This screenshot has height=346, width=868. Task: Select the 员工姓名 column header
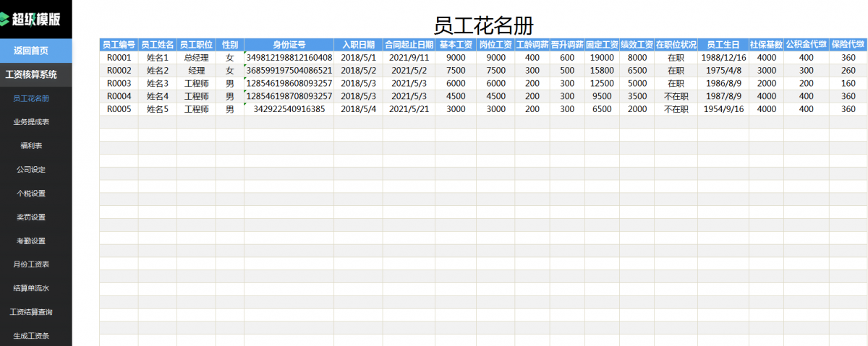(157, 45)
